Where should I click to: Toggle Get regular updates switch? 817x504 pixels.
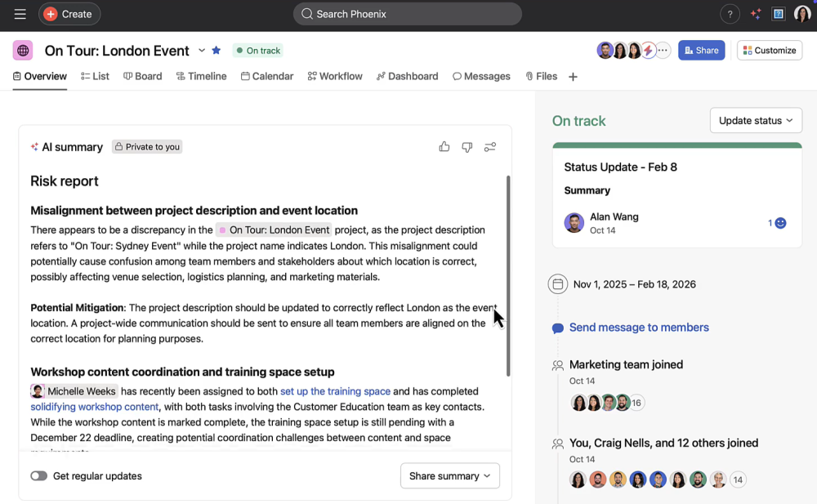pos(39,475)
